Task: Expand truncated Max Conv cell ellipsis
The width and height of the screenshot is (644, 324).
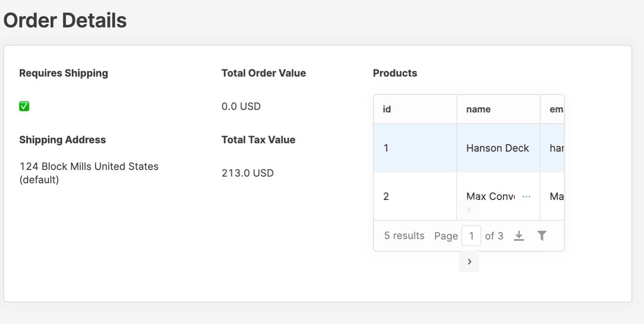Action: tap(526, 197)
